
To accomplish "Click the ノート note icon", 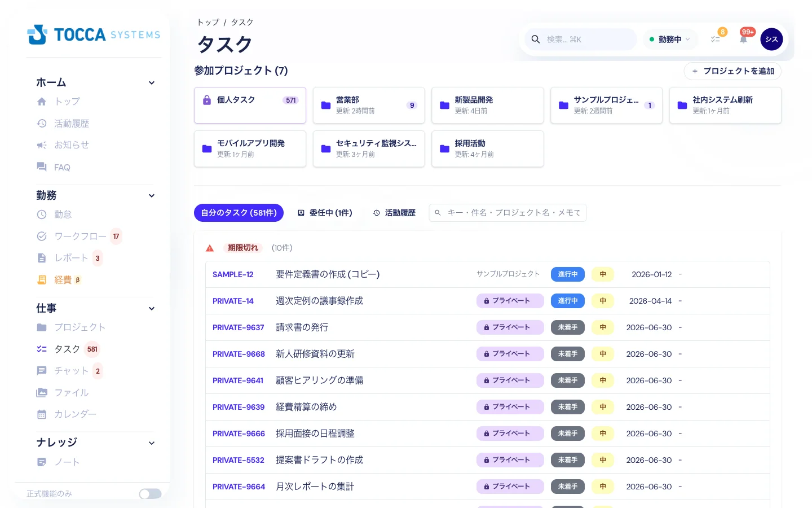I will [42, 462].
